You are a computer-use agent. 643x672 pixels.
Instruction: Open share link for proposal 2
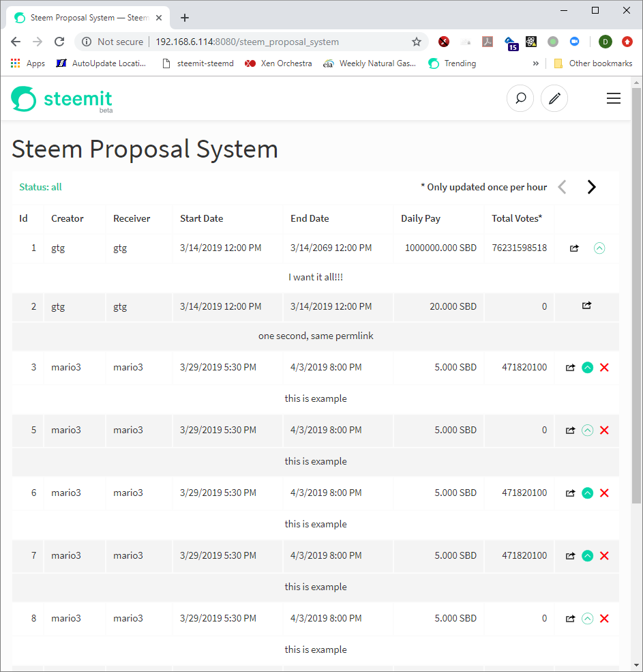(586, 306)
